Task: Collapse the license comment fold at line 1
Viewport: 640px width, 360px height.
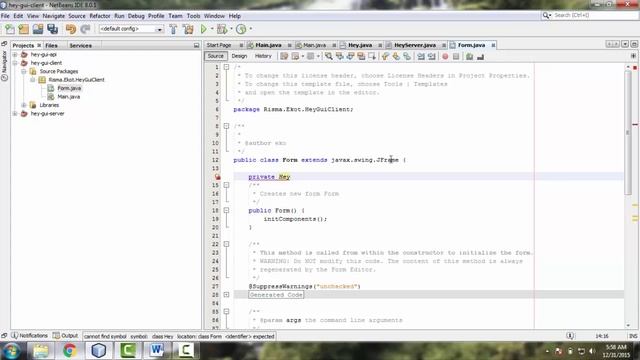Action: click(226, 67)
